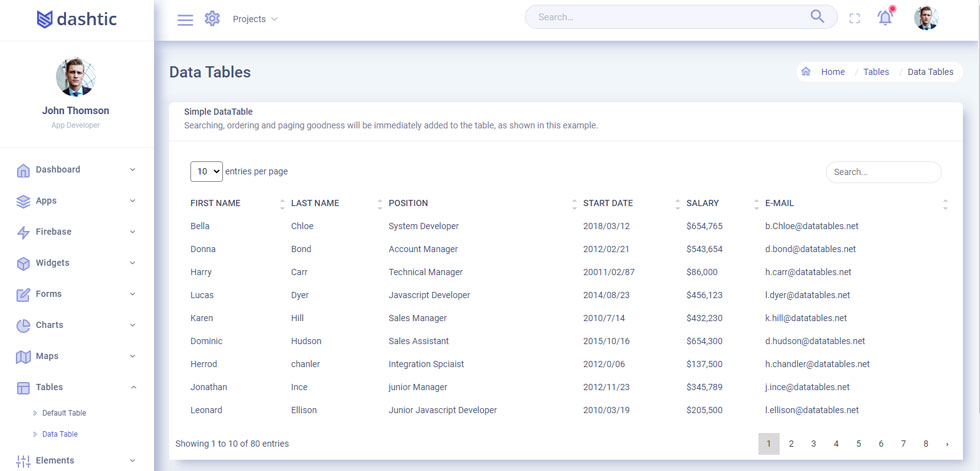Go to pagination page 4
The image size is (980, 471).
point(836,444)
